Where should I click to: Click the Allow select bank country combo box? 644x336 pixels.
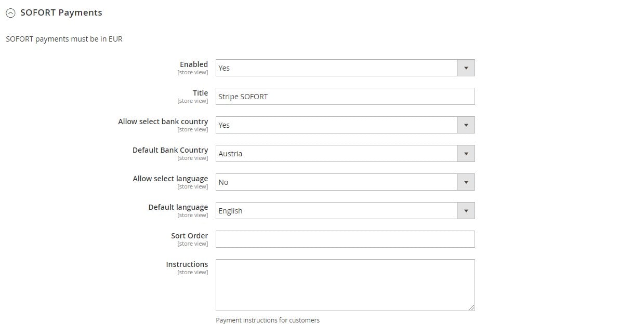[x=345, y=125]
